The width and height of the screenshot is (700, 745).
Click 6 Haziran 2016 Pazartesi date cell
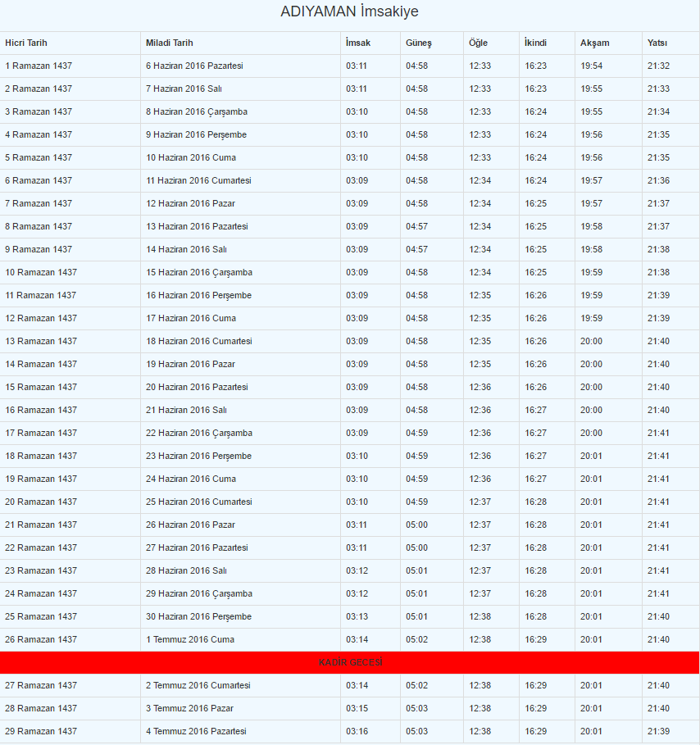pos(194,66)
